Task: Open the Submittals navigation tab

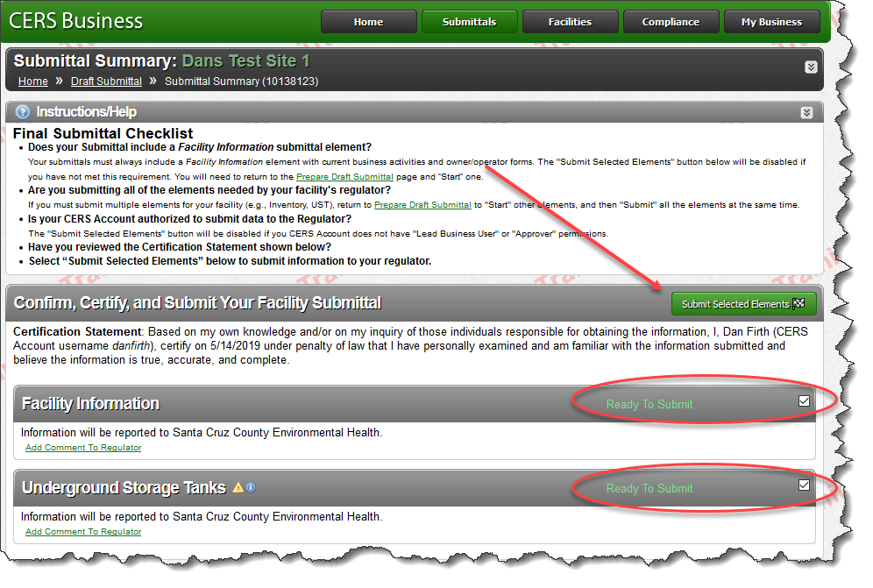Action: point(469,22)
